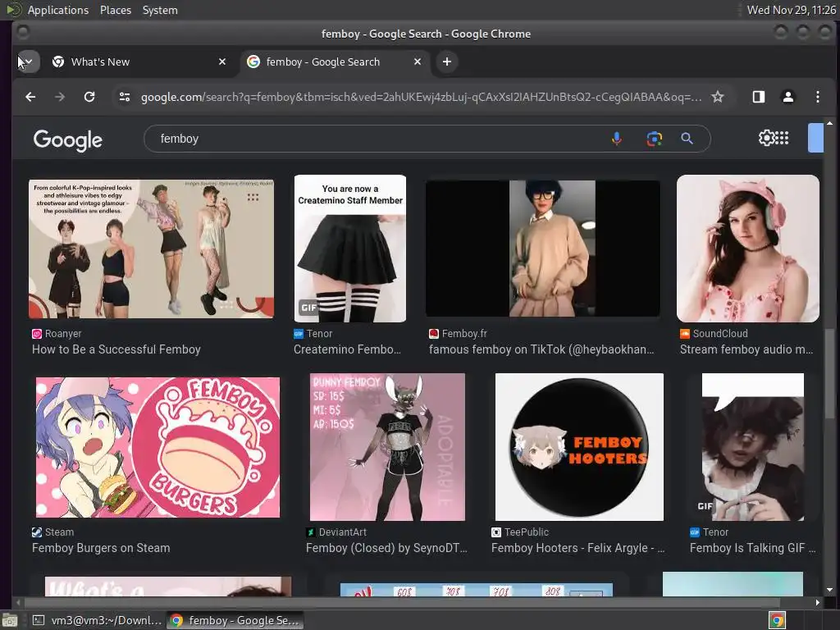Open Google quick settings gear

767,138
